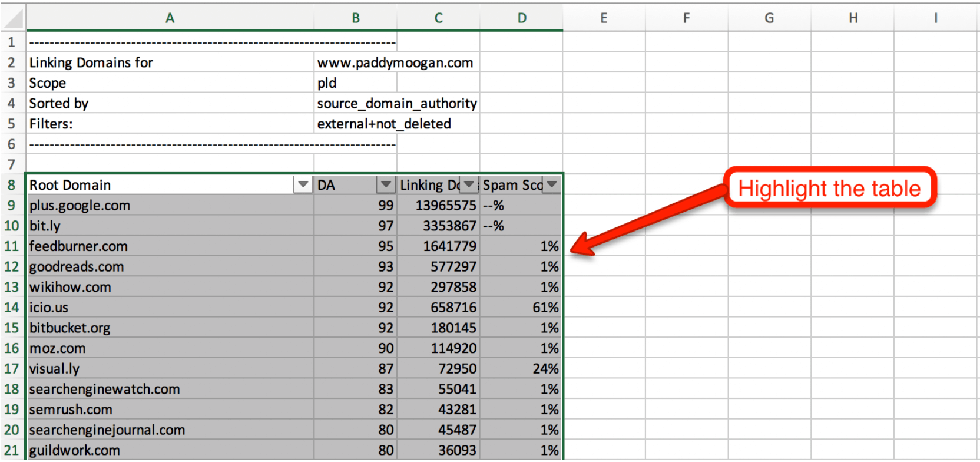The width and height of the screenshot is (980, 462).
Task: Select column A header
Action: [x=170, y=18]
